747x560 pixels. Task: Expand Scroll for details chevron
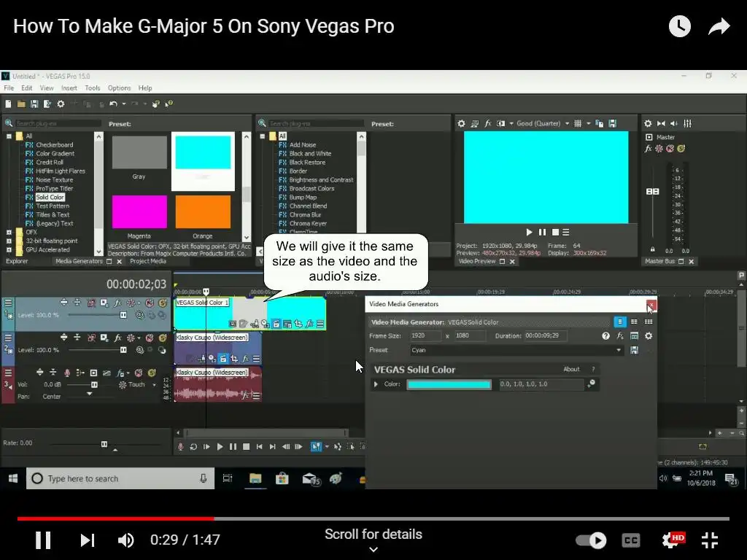(x=373, y=549)
